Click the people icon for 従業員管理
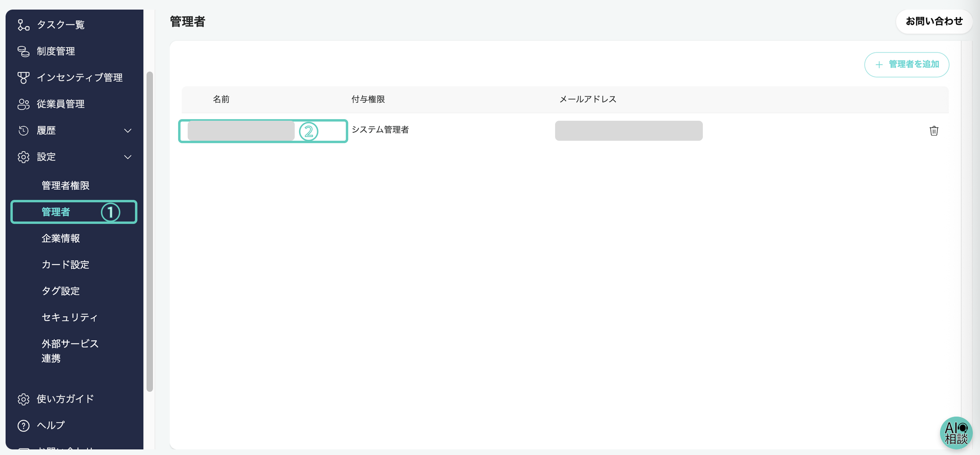The height and width of the screenshot is (455, 980). click(x=23, y=104)
